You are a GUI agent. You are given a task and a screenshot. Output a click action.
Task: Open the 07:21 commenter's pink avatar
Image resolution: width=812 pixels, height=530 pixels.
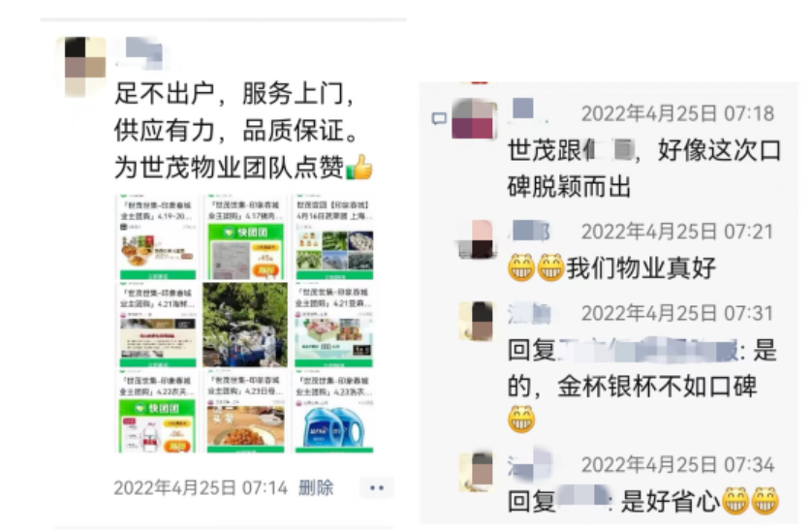coord(476,239)
